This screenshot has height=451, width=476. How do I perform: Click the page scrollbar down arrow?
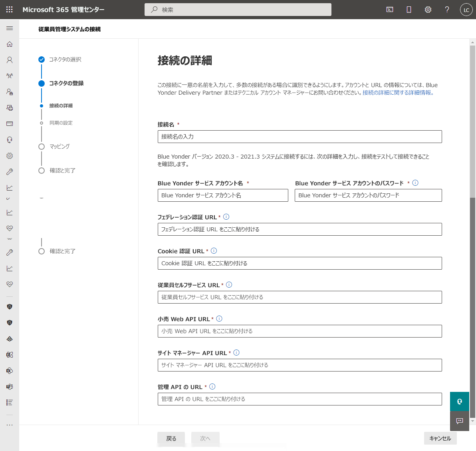coord(472,421)
